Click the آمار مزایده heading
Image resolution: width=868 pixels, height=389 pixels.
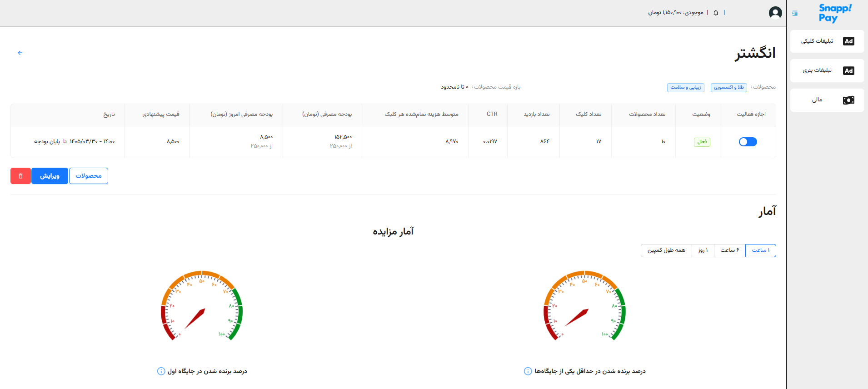pyautogui.click(x=393, y=232)
